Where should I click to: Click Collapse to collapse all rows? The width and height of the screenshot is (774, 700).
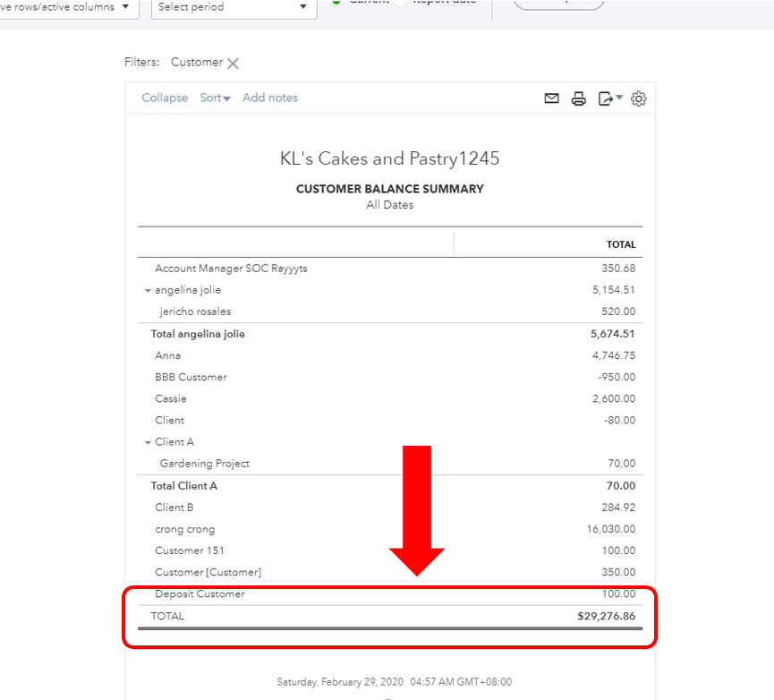pos(165,98)
